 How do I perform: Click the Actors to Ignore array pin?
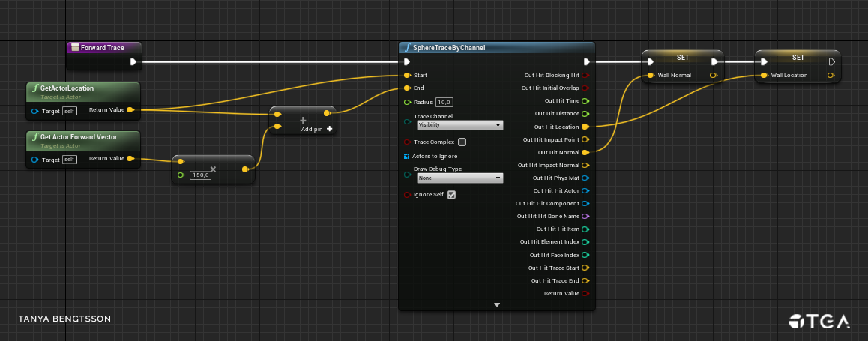[407, 156]
